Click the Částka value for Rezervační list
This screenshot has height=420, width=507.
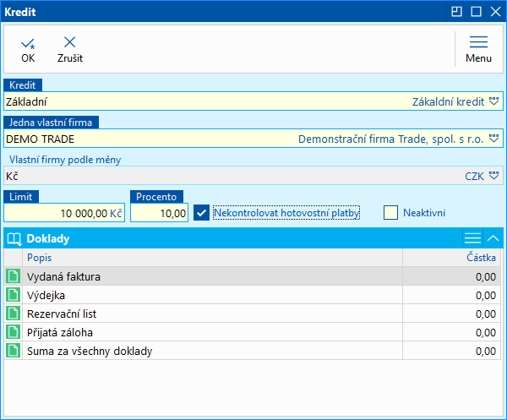485,314
